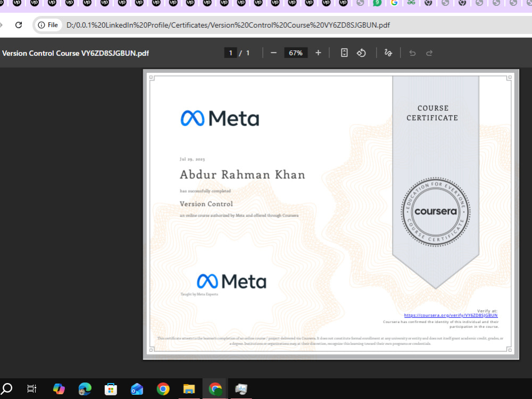Open the File site information chip
Viewport: 532px width, 399px height.
(48, 25)
